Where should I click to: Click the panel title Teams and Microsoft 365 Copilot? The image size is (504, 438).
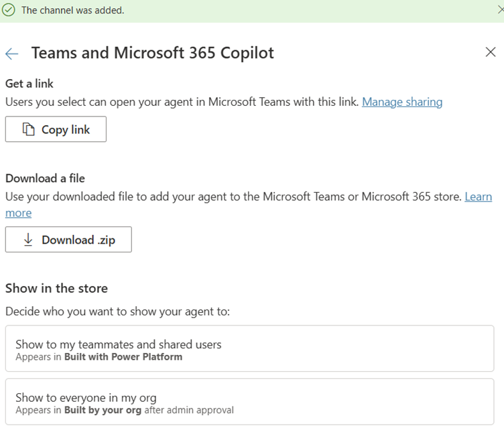pyautogui.click(x=152, y=54)
